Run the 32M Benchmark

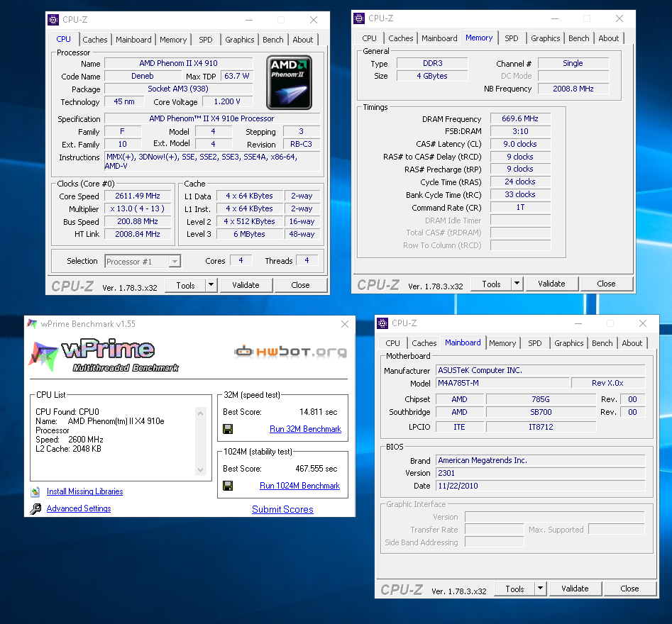coord(306,429)
